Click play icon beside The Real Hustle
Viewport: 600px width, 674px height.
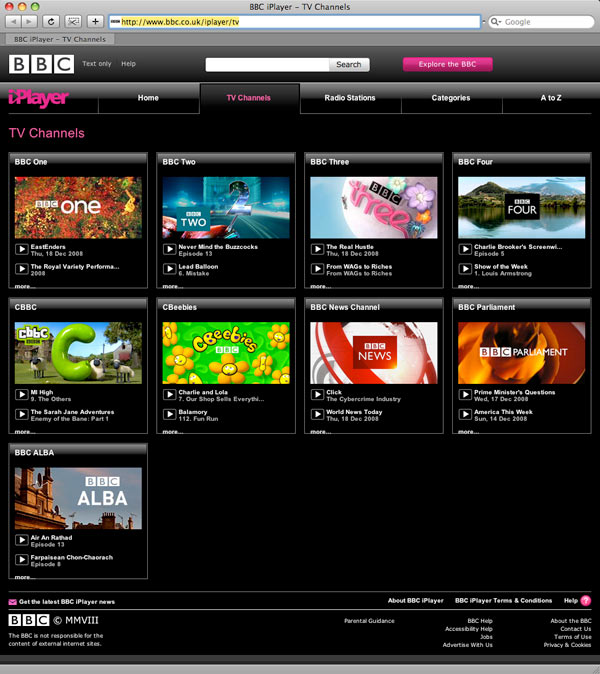tap(317, 249)
